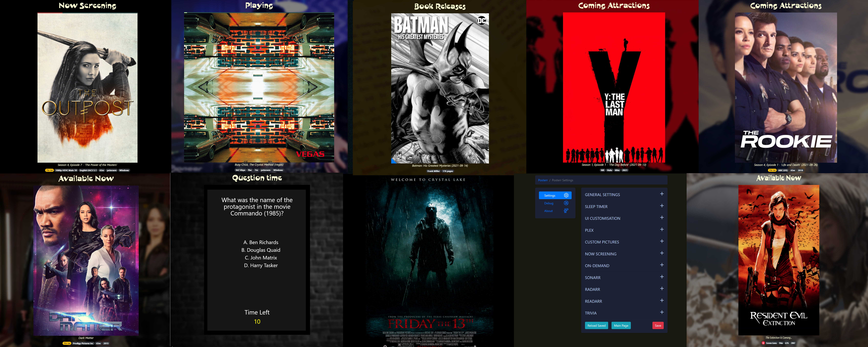Click the Main Page button

click(621, 325)
